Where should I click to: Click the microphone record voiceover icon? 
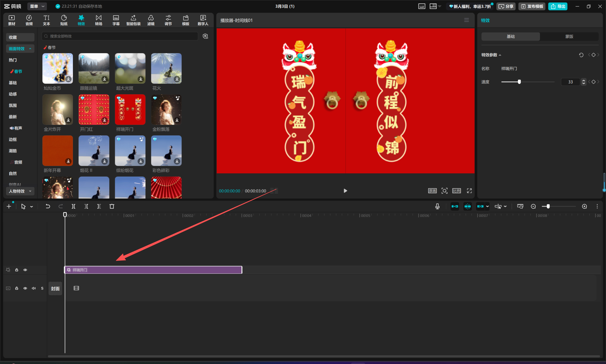click(437, 206)
